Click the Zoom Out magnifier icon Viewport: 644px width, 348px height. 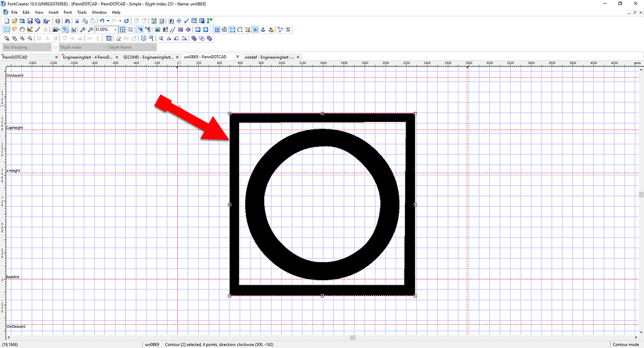tap(91, 30)
